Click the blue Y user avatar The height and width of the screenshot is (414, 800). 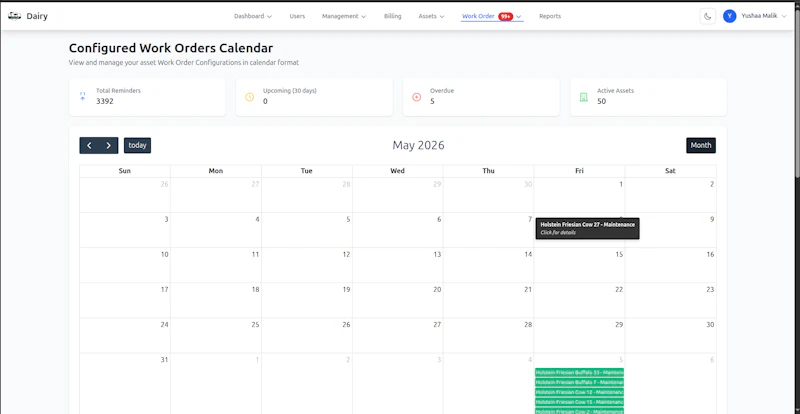(730, 16)
